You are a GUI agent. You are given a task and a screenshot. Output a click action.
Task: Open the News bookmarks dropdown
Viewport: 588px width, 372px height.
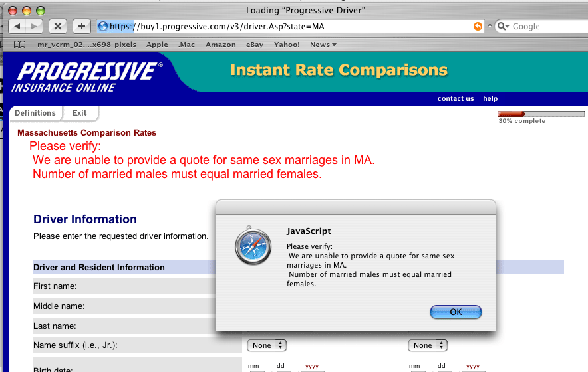[323, 45]
